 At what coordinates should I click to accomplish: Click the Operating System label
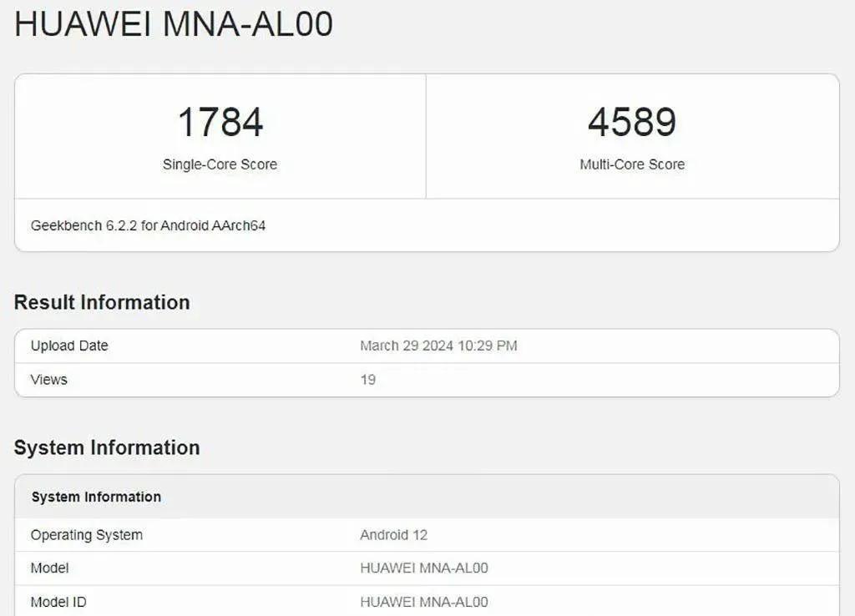[x=87, y=535]
